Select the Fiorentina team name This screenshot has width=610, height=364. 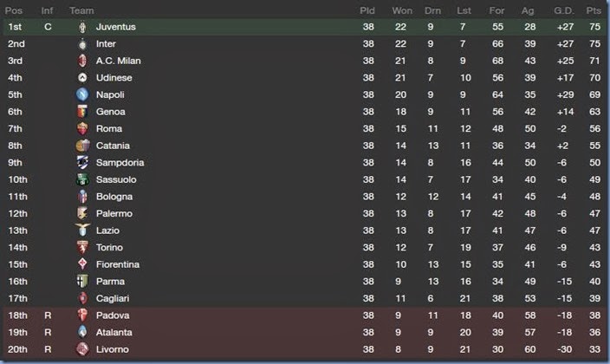(x=119, y=264)
